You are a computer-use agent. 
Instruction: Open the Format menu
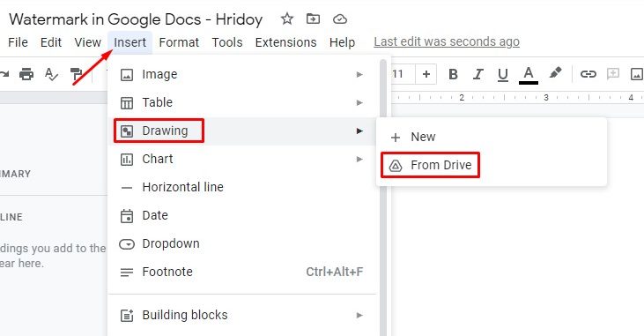coord(179,42)
